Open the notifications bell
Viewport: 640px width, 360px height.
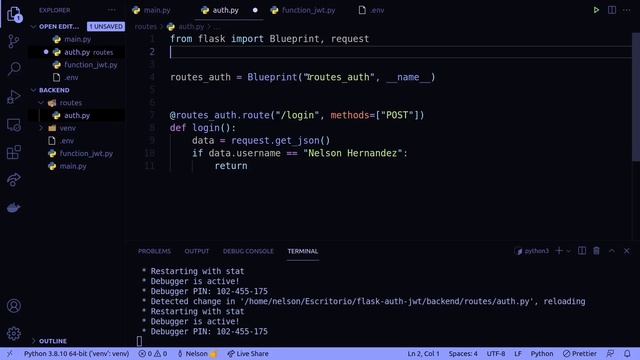click(x=627, y=353)
